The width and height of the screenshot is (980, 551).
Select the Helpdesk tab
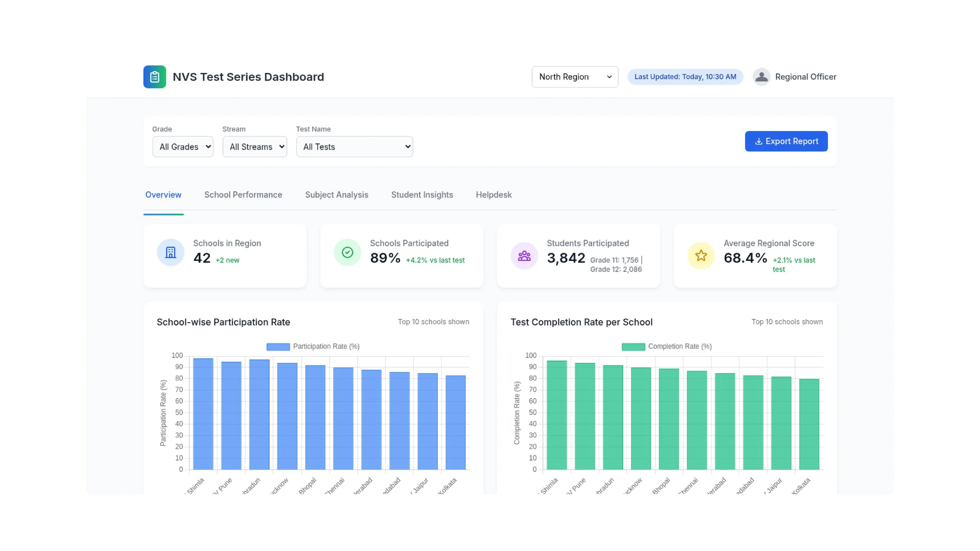click(494, 195)
